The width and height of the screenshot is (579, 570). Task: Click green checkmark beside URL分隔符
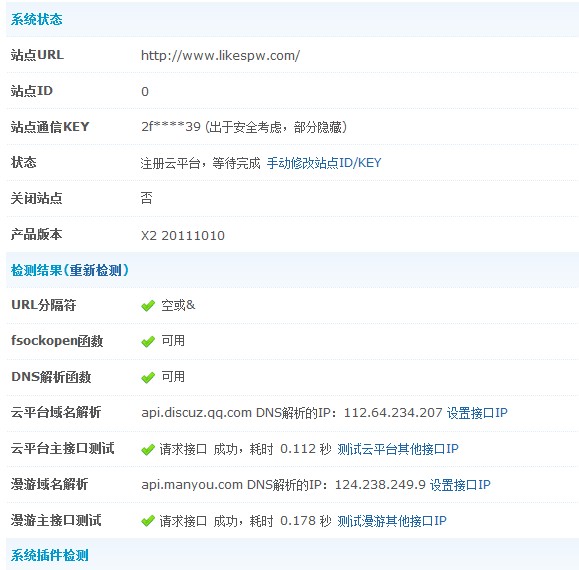(148, 305)
